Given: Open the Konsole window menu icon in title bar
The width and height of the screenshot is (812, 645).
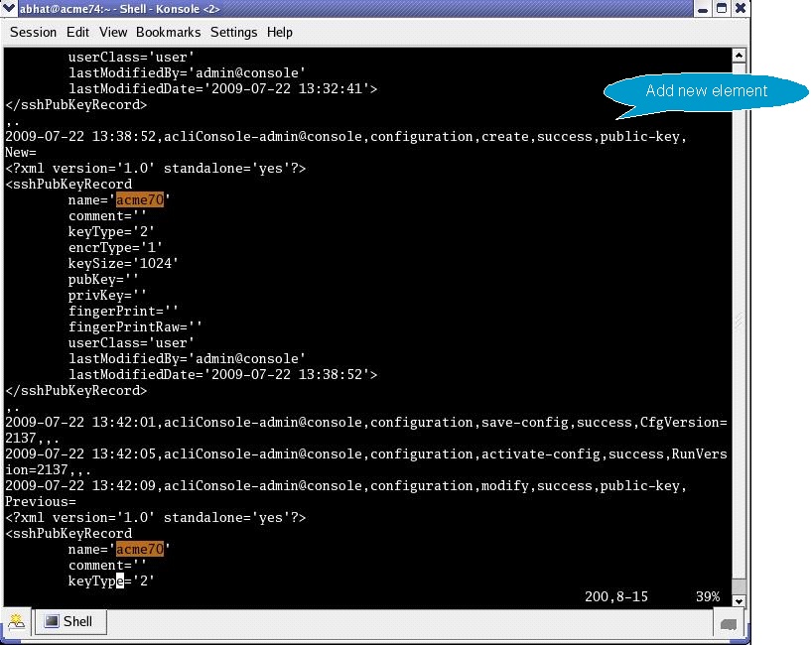Looking at the screenshot, I should tap(9, 8).
